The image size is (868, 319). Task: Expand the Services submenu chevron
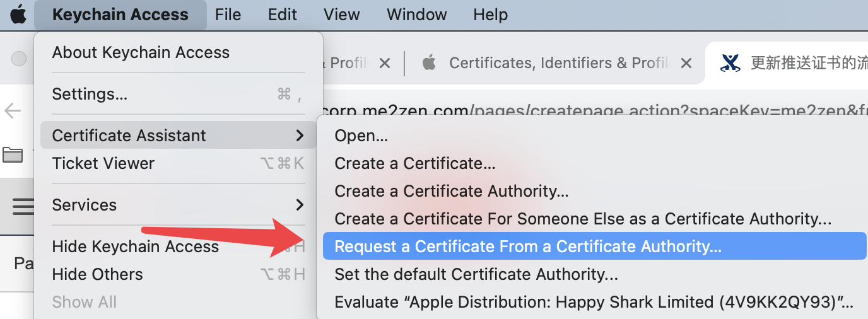click(300, 205)
